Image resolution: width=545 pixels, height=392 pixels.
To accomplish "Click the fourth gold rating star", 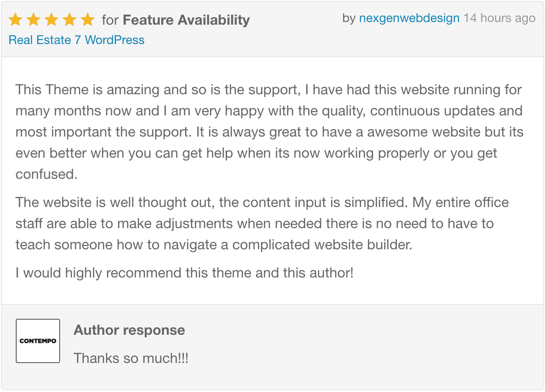I will 70,20.
